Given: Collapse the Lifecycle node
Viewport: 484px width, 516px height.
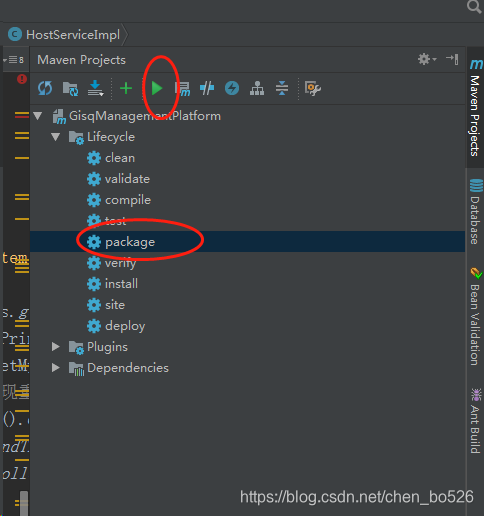Looking at the screenshot, I should pos(56,137).
